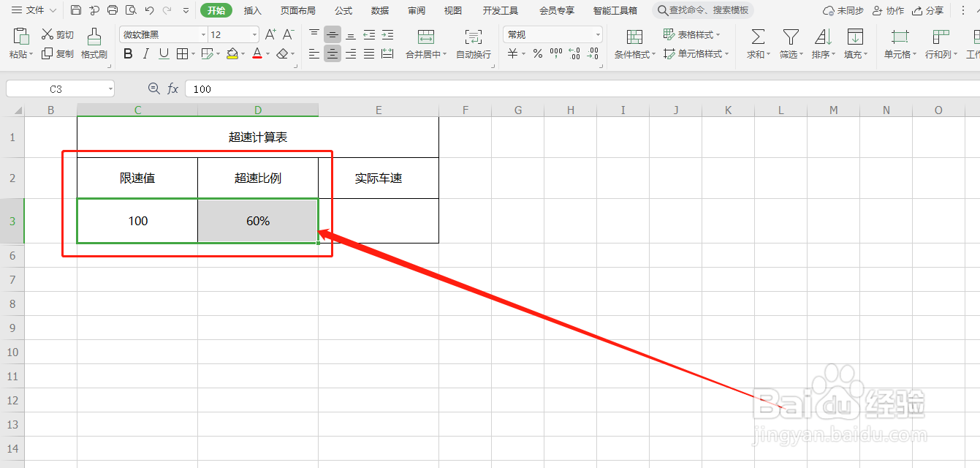Click the eraser clear-format icon

tap(283, 53)
